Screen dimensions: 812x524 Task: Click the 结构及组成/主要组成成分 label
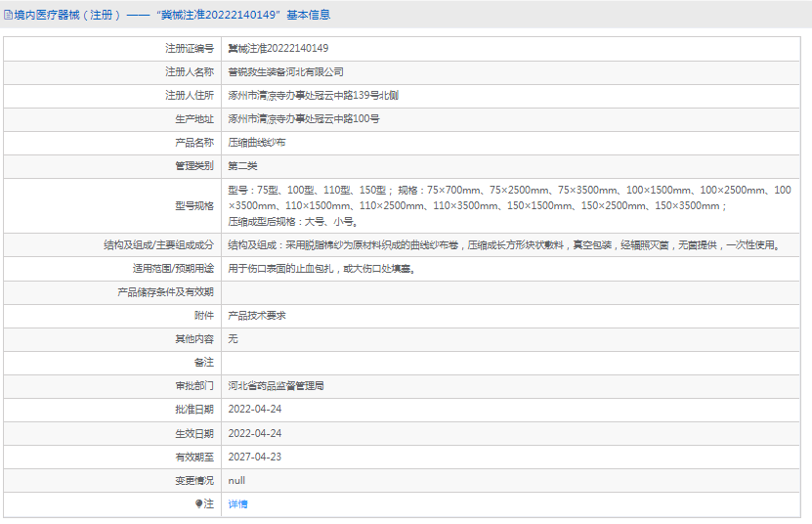coord(158,245)
